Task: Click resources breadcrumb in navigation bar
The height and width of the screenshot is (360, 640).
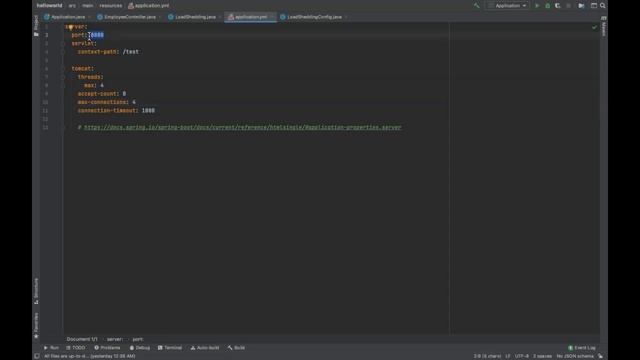Action: click(x=111, y=6)
